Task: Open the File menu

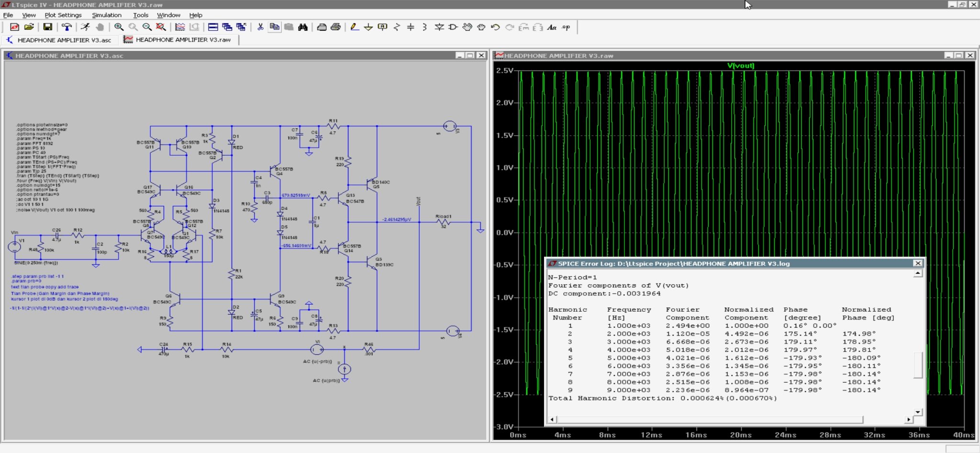Action: [x=8, y=15]
